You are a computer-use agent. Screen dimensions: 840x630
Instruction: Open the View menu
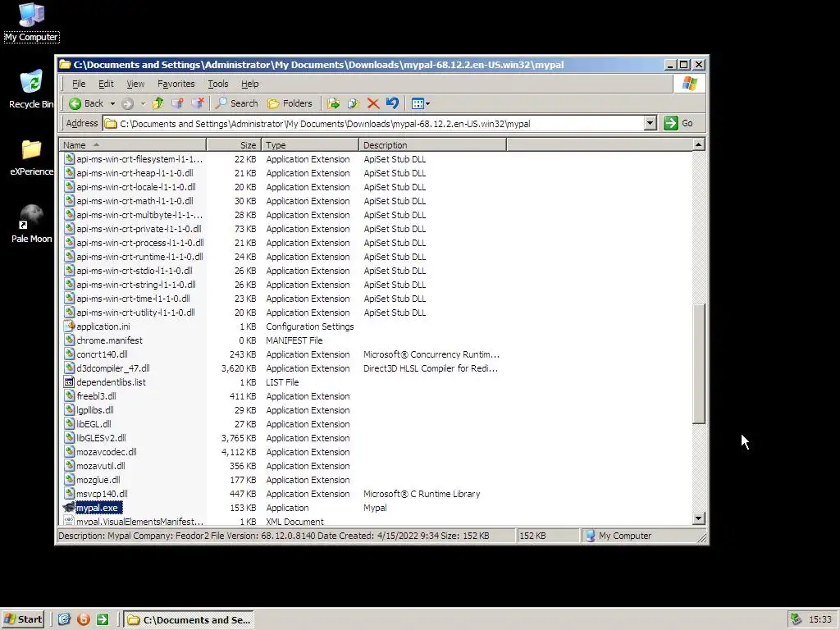(135, 84)
